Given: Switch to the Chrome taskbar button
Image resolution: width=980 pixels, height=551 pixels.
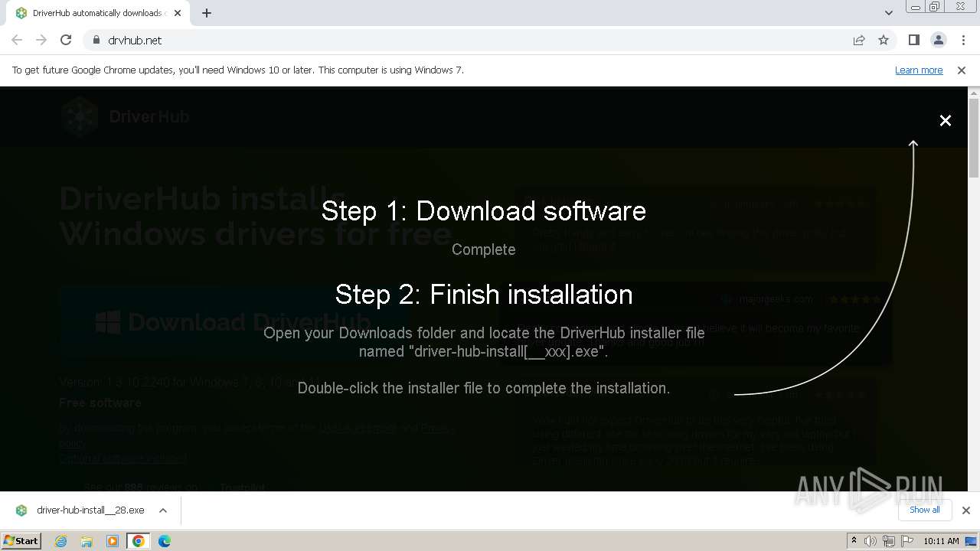Looking at the screenshot, I should tap(139, 541).
